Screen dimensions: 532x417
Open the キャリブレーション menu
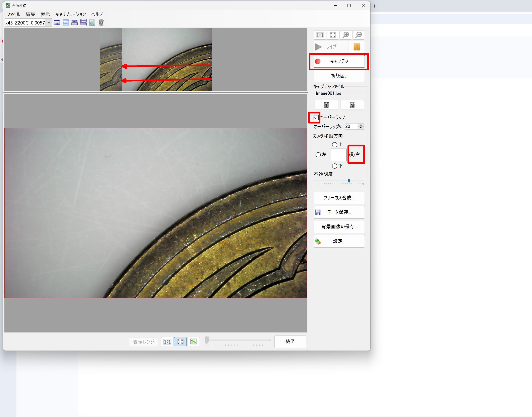(x=70, y=14)
